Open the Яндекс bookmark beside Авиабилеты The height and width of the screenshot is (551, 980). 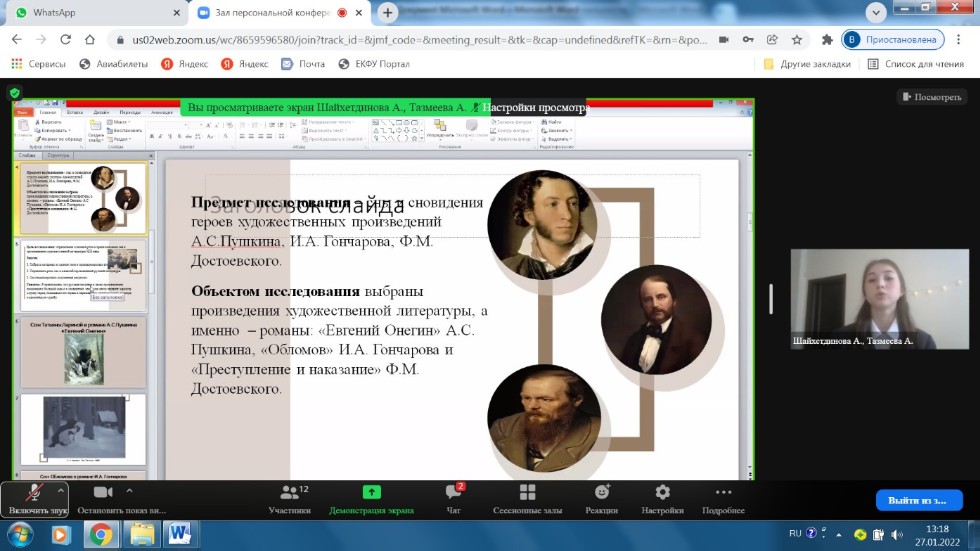[x=185, y=64]
